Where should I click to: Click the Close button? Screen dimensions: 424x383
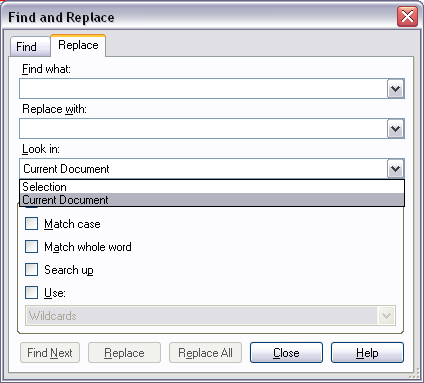tap(286, 353)
